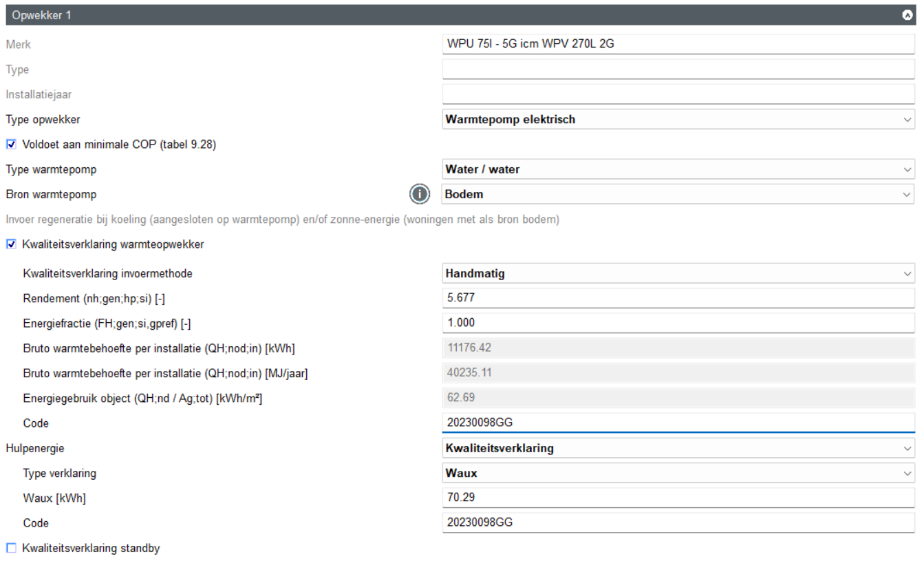
Task: Click the Code field under Energiegebruik object
Action: [x=678, y=423]
